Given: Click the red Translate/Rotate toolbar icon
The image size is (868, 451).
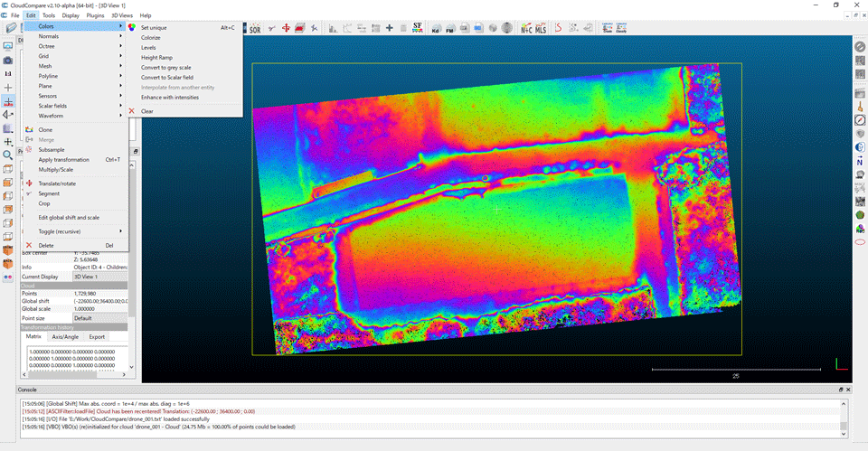Looking at the screenshot, I should pyautogui.click(x=286, y=28).
